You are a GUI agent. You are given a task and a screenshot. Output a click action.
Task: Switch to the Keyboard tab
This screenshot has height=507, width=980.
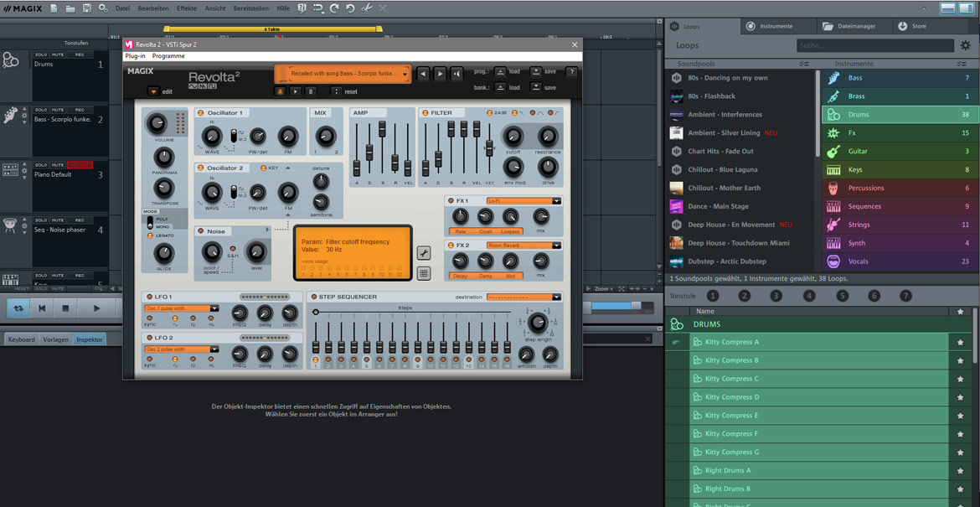[21, 339]
